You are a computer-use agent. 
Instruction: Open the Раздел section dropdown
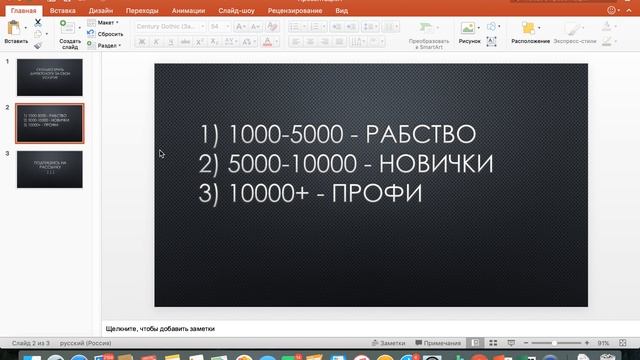[104, 46]
